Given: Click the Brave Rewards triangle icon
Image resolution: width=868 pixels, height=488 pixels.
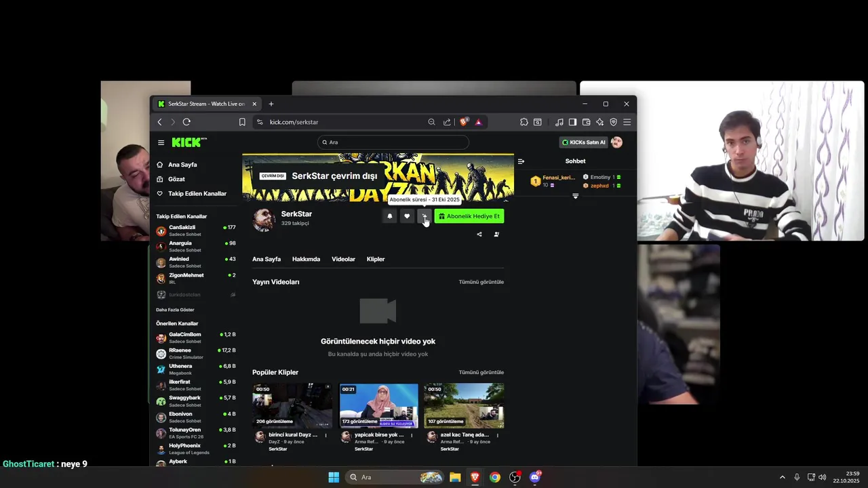Looking at the screenshot, I should click(478, 122).
